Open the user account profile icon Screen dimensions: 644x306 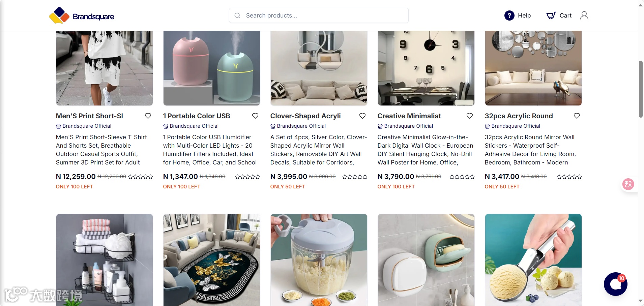pyautogui.click(x=584, y=16)
